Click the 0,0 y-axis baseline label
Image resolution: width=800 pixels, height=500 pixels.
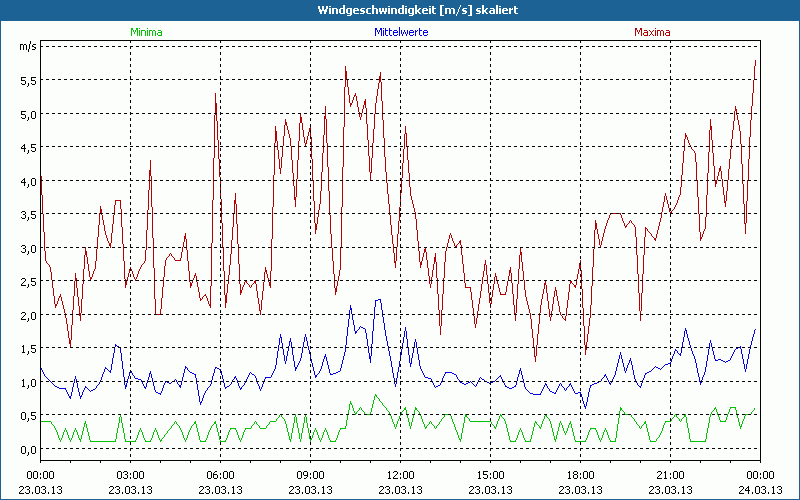29,449
